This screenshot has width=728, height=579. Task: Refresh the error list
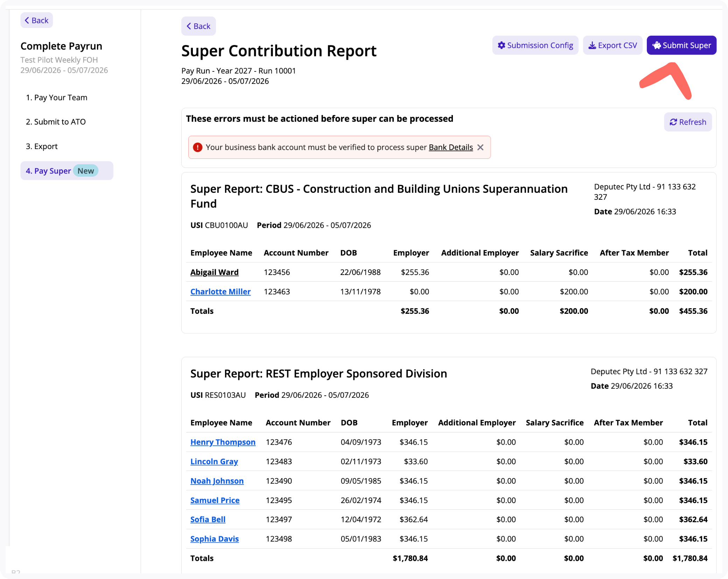(x=688, y=122)
